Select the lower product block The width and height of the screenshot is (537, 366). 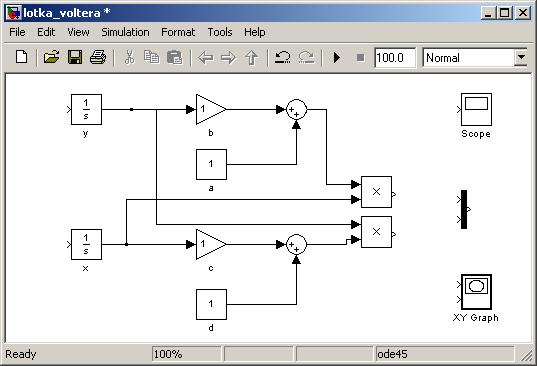pyautogui.click(x=376, y=232)
